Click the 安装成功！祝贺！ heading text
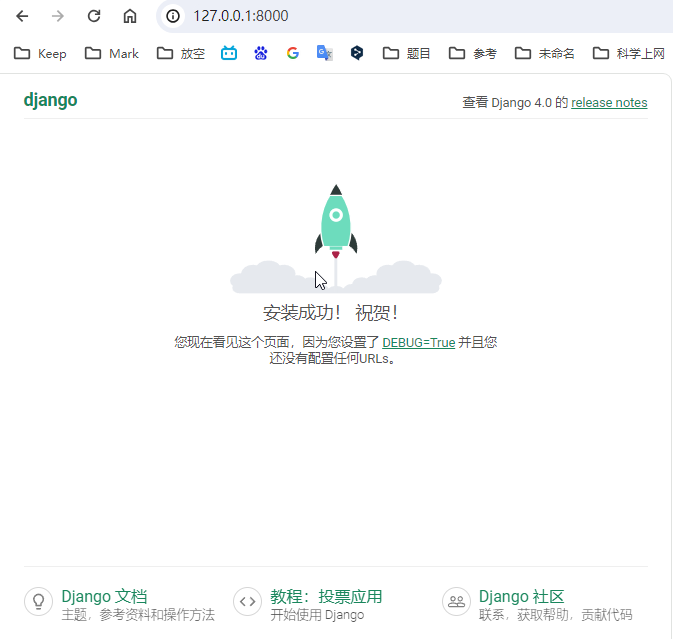 331,313
